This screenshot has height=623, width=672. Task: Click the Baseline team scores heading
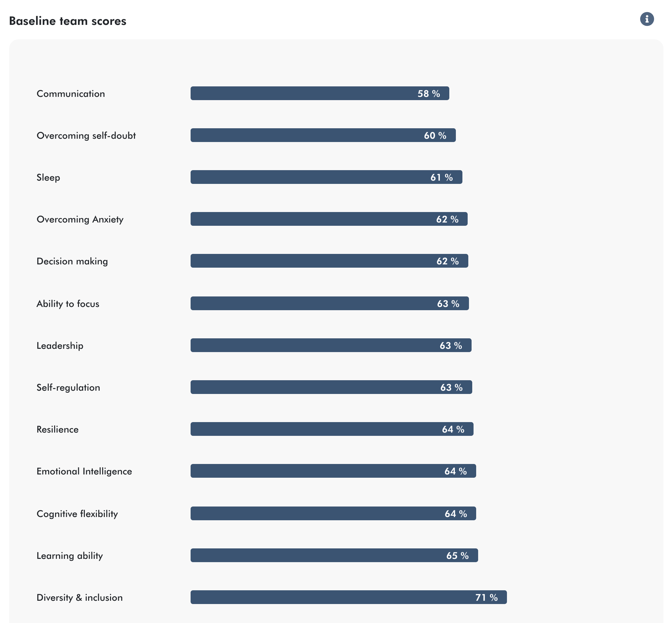tap(67, 21)
